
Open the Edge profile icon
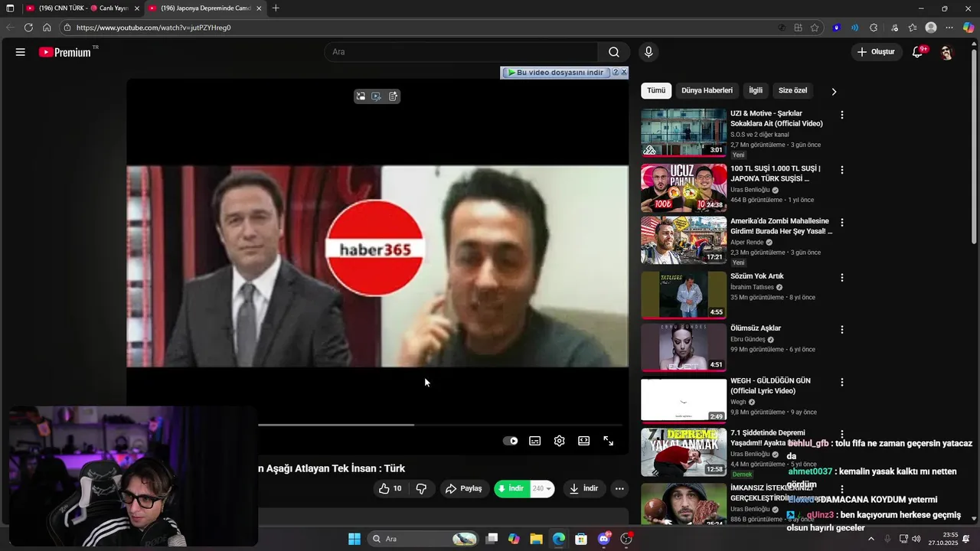(931, 28)
